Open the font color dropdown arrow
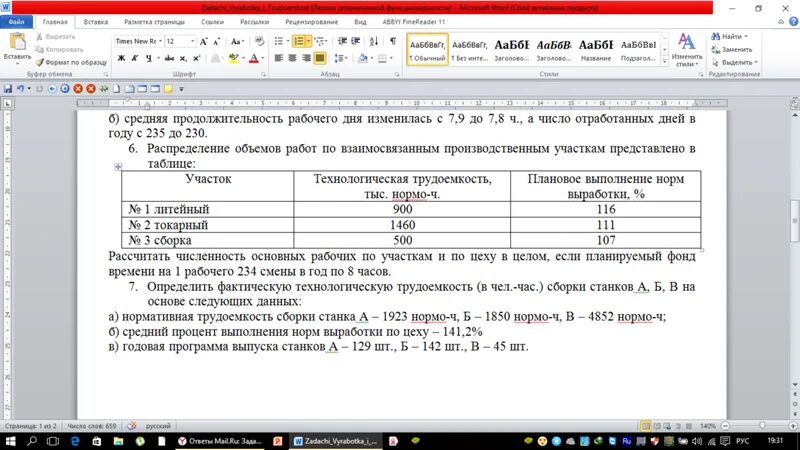The width and height of the screenshot is (800, 450). [x=263, y=58]
